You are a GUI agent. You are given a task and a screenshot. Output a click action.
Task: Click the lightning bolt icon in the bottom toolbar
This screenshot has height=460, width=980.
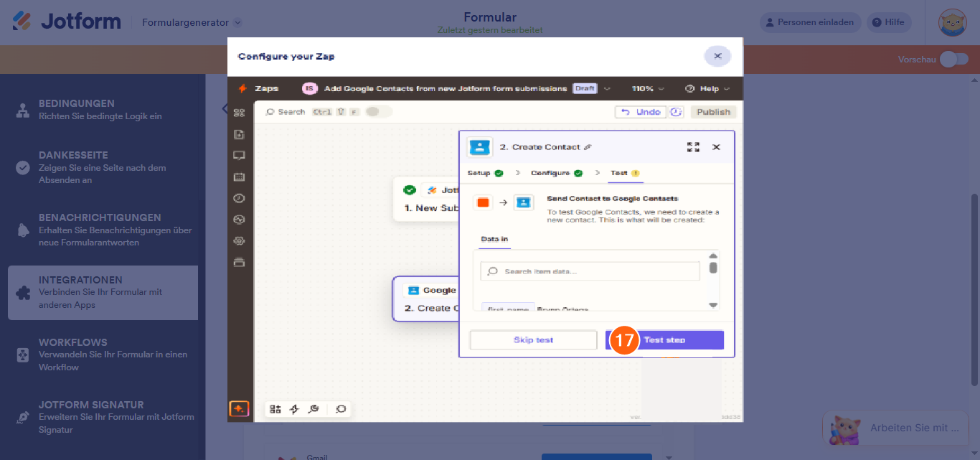pyautogui.click(x=294, y=408)
